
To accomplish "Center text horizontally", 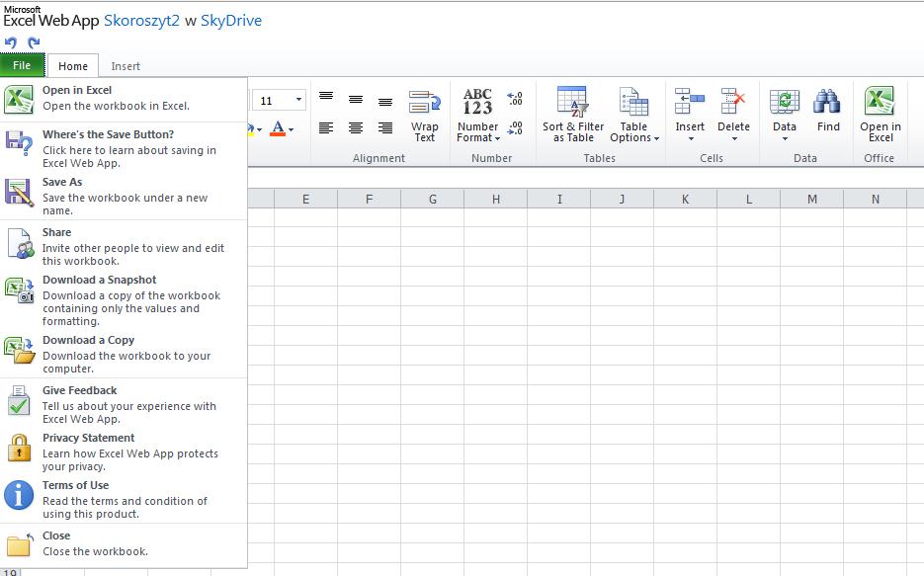I will [356, 127].
